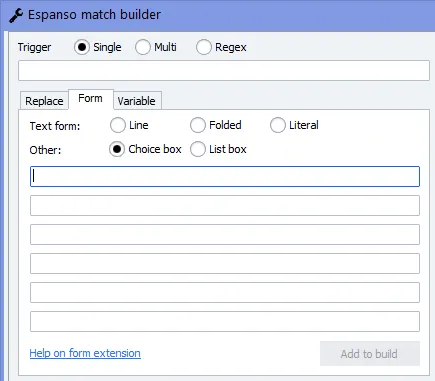Screen dimensions: 435x381
Task: Click the fourth choice input field
Action: pos(225,263)
